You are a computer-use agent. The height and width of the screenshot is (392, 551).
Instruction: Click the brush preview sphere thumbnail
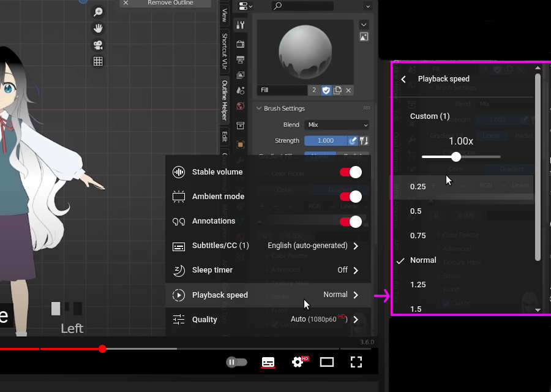pyautogui.click(x=305, y=52)
